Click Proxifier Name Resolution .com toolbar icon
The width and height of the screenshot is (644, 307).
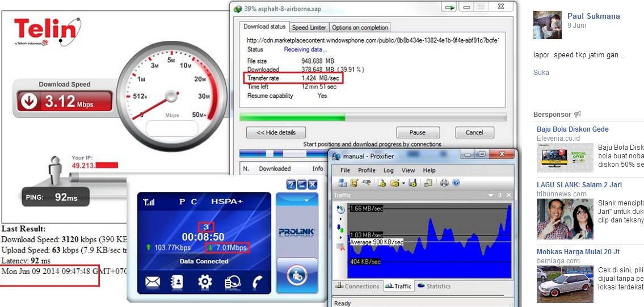tap(367, 183)
